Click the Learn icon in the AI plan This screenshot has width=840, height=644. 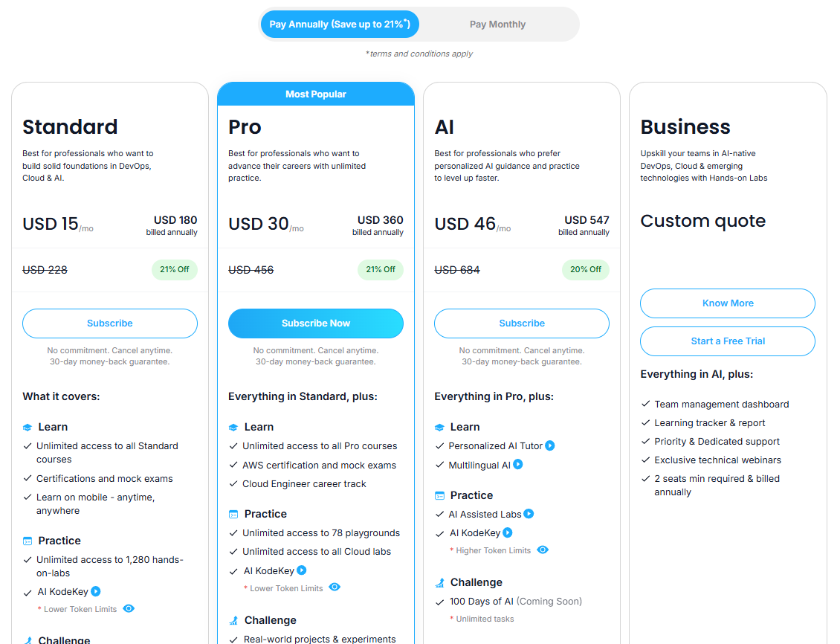tap(439, 427)
